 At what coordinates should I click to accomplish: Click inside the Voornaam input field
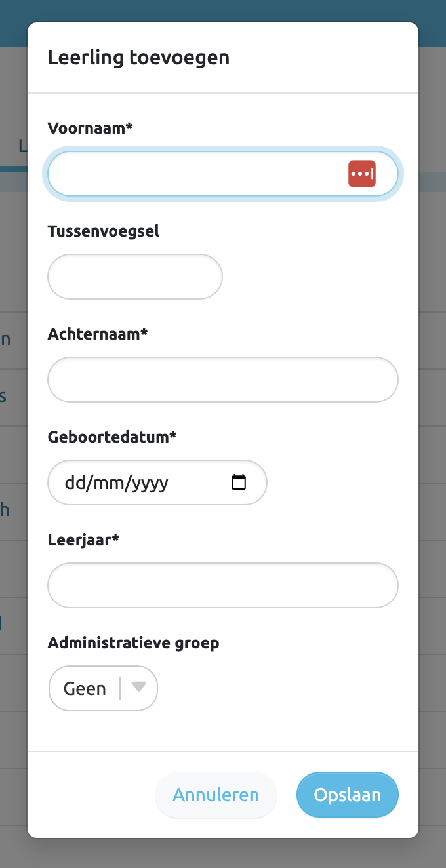(197, 173)
